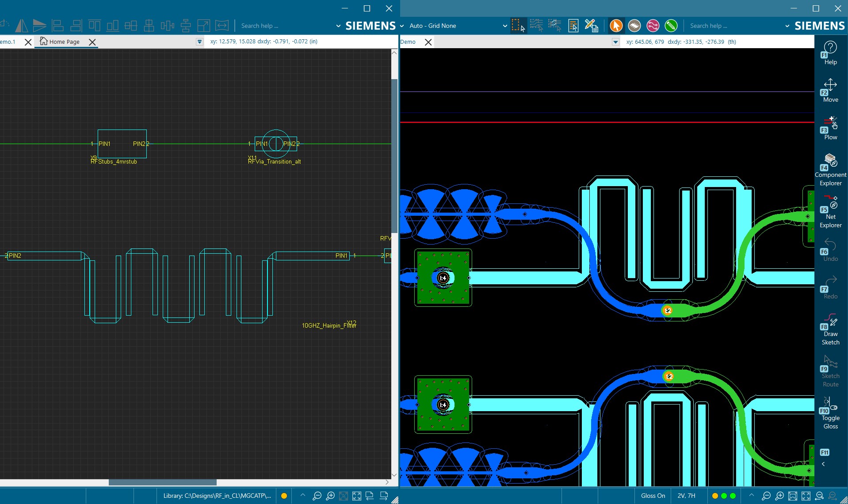This screenshot has width=848, height=504.
Task: Click the Move tool in the right sidebar
Action: pos(830,90)
